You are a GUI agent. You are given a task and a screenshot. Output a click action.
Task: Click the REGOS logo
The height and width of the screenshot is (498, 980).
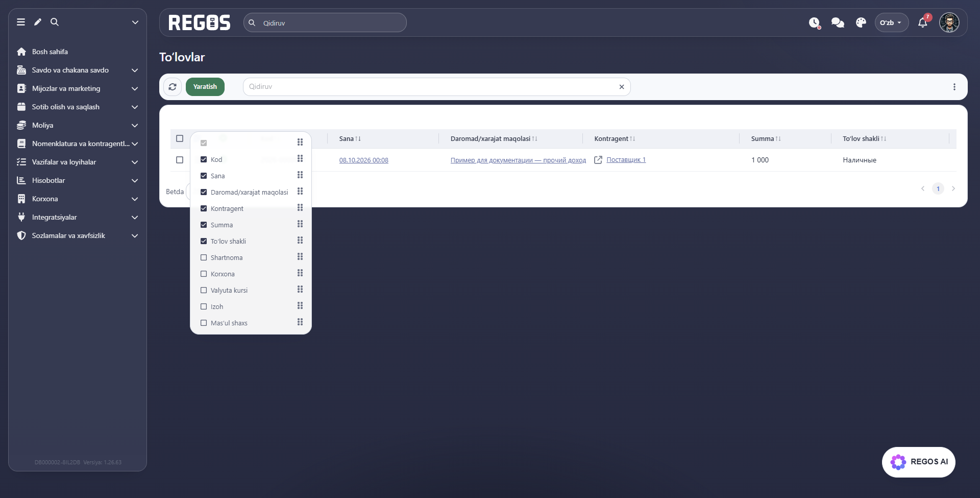(200, 22)
